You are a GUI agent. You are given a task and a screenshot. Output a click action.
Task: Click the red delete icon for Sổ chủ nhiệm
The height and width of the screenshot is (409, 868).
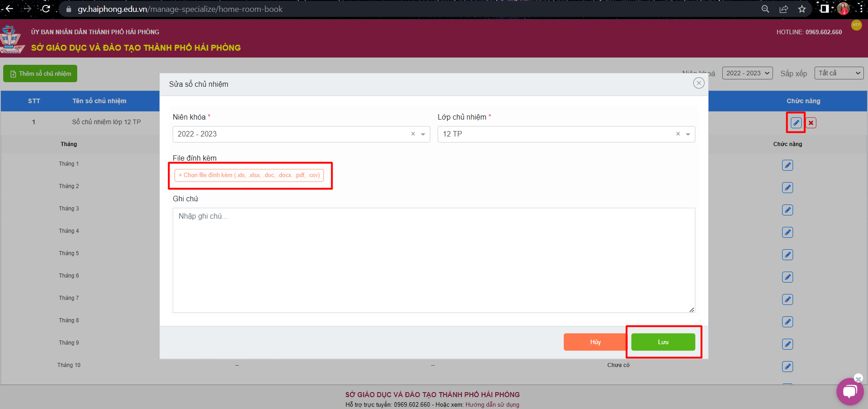pos(811,123)
